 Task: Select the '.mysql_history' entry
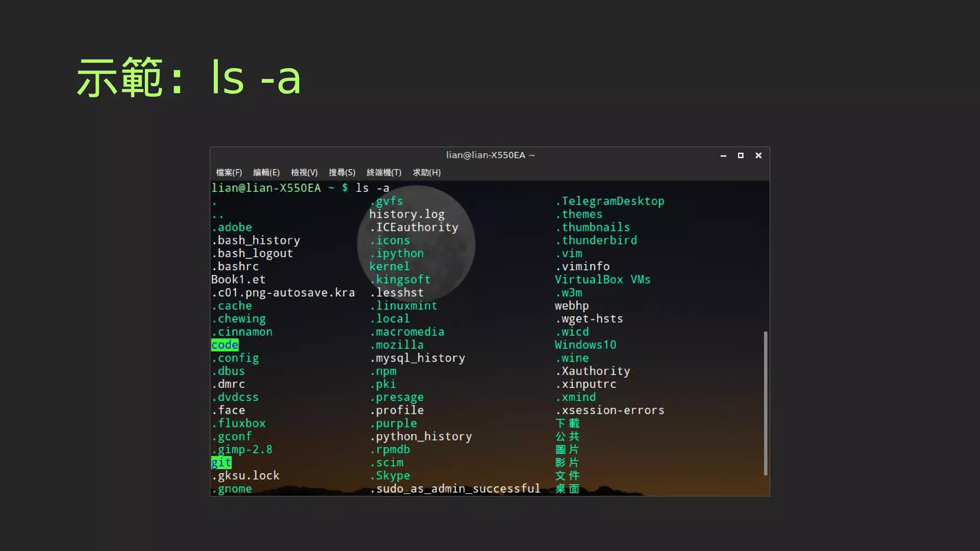click(417, 358)
